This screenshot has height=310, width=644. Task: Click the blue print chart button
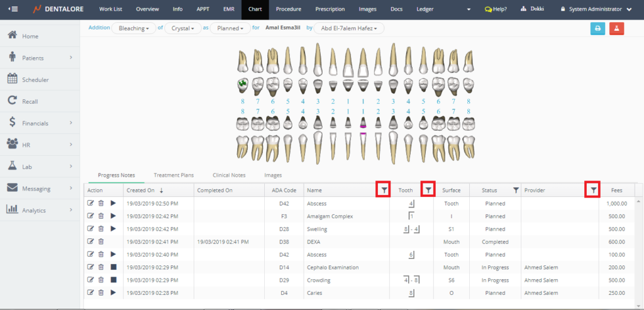pos(597,28)
